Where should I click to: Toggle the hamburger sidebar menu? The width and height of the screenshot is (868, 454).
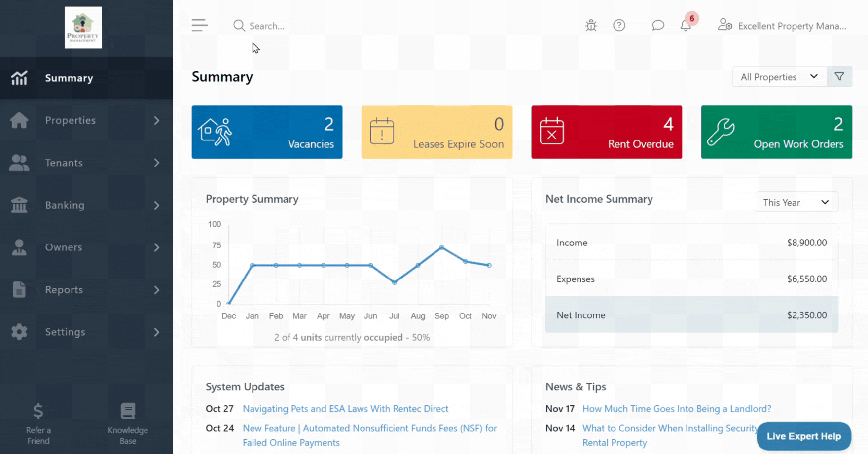coord(200,25)
